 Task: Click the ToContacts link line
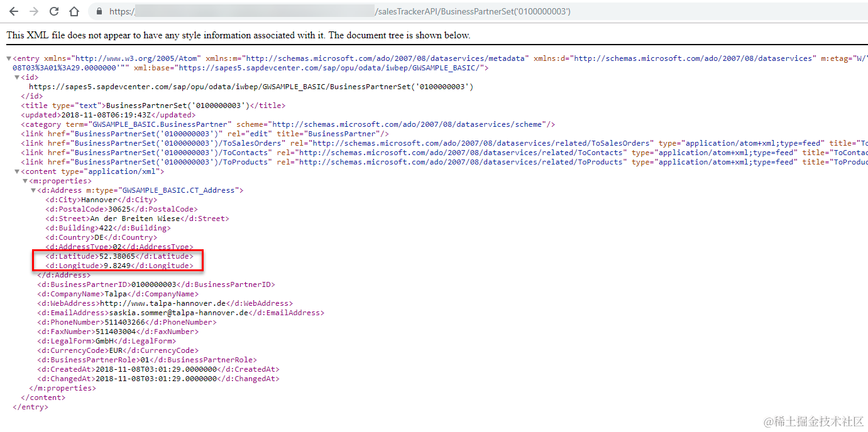[x=444, y=153]
